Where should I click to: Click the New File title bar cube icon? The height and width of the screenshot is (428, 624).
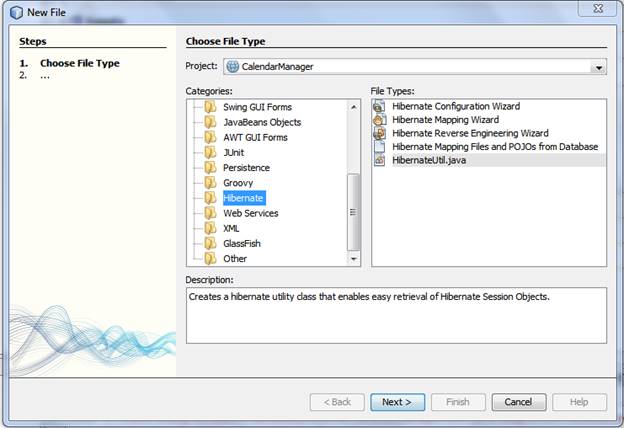pos(16,13)
